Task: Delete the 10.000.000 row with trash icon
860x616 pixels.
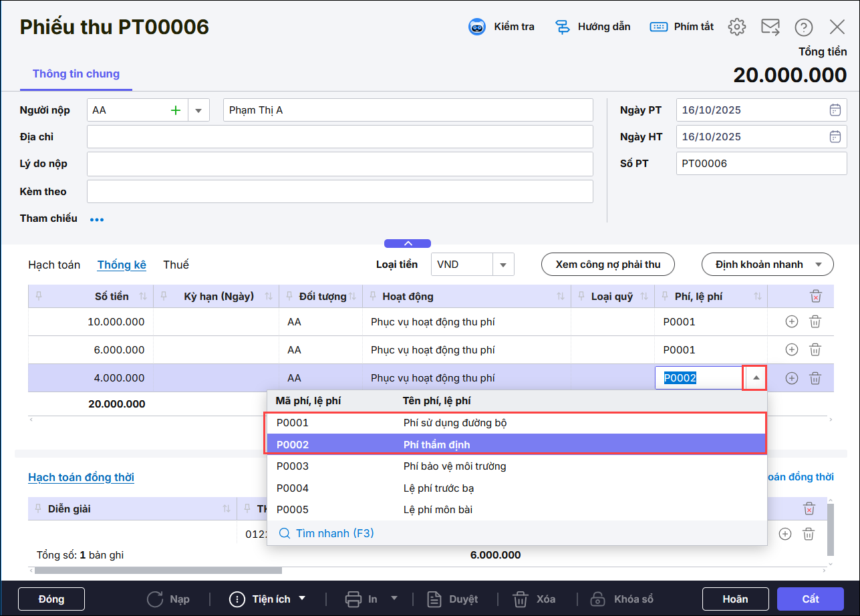Action: (815, 322)
